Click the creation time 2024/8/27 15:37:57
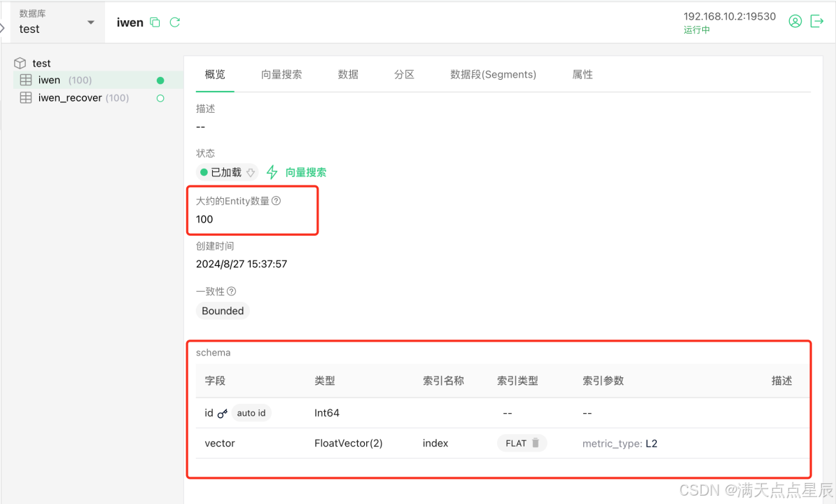 [x=242, y=264]
